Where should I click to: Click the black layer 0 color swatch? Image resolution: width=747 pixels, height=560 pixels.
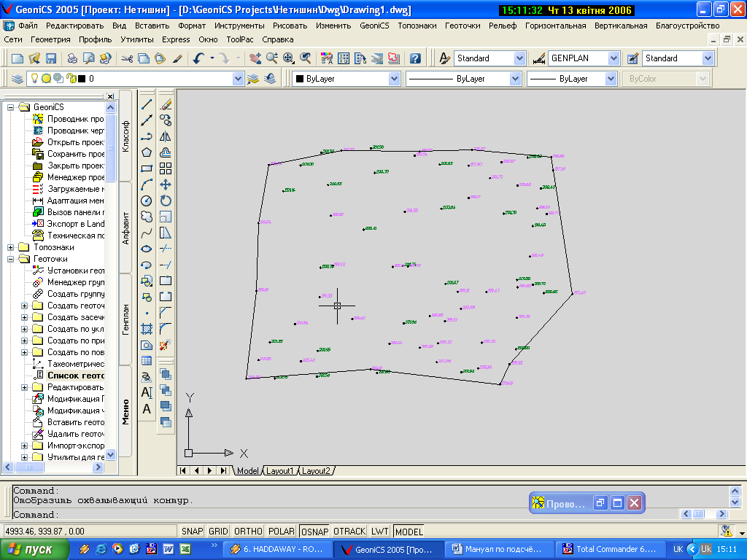point(82,79)
